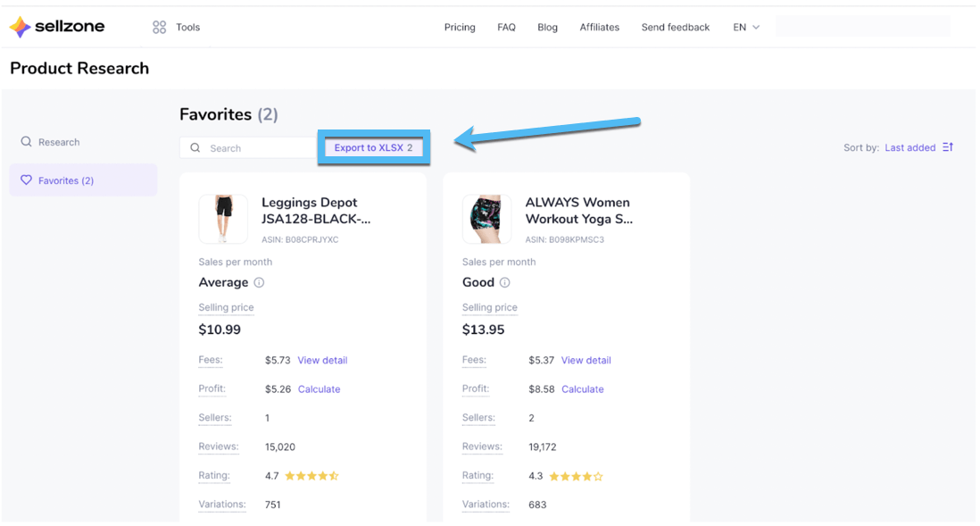Click the ALWAYS Women Workout product image
Screen dimensions: 980x526
point(486,220)
